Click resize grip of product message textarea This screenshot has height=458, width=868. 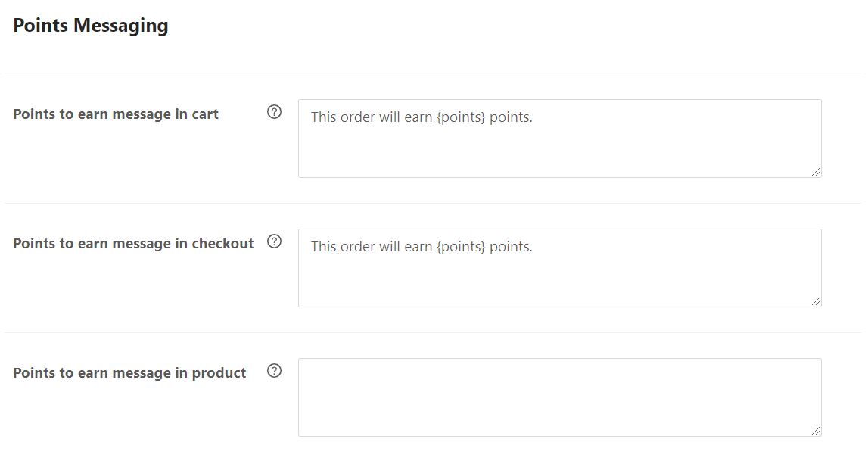click(816, 431)
